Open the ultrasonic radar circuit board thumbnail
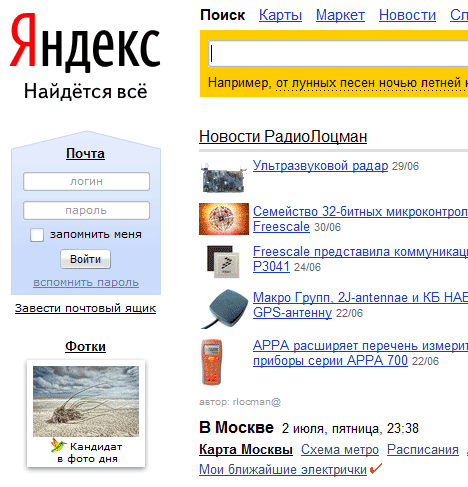This screenshot has width=468, height=487. coord(223,177)
